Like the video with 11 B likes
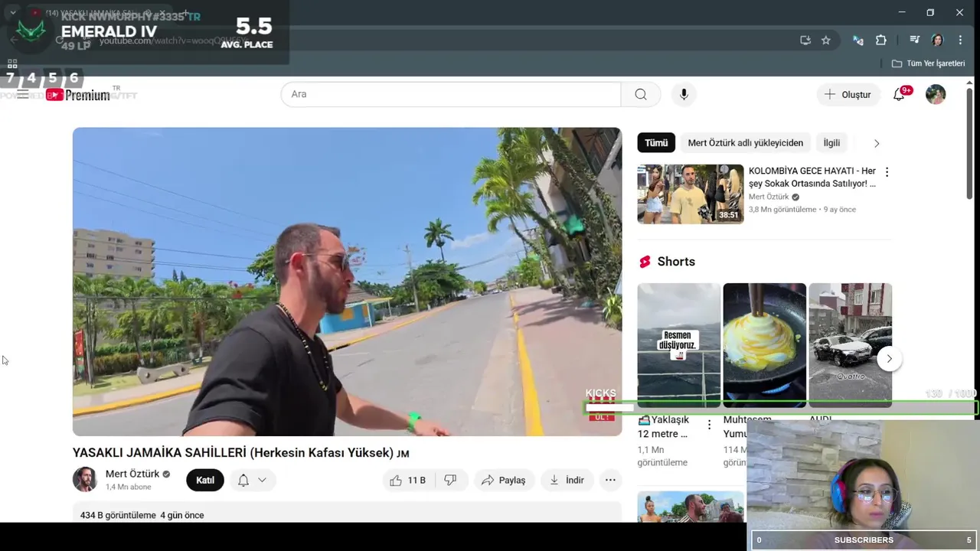This screenshot has width=980, height=551. coord(408,480)
